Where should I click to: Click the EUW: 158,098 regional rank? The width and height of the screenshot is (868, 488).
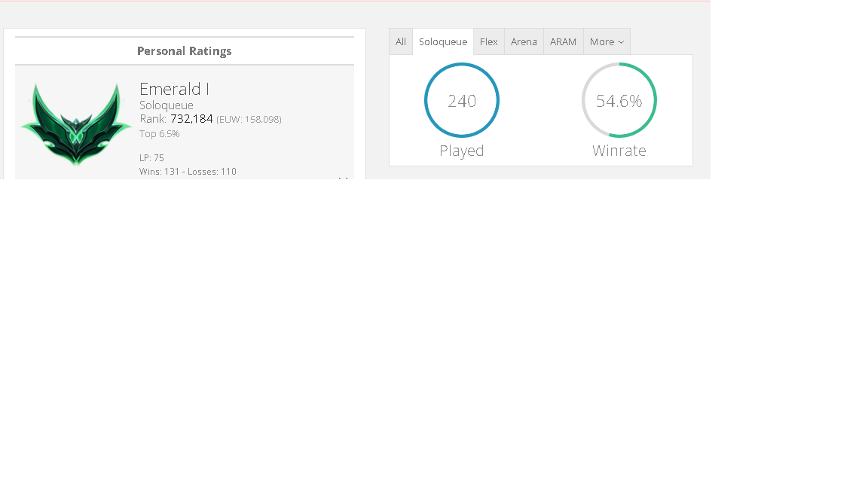point(249,120)
